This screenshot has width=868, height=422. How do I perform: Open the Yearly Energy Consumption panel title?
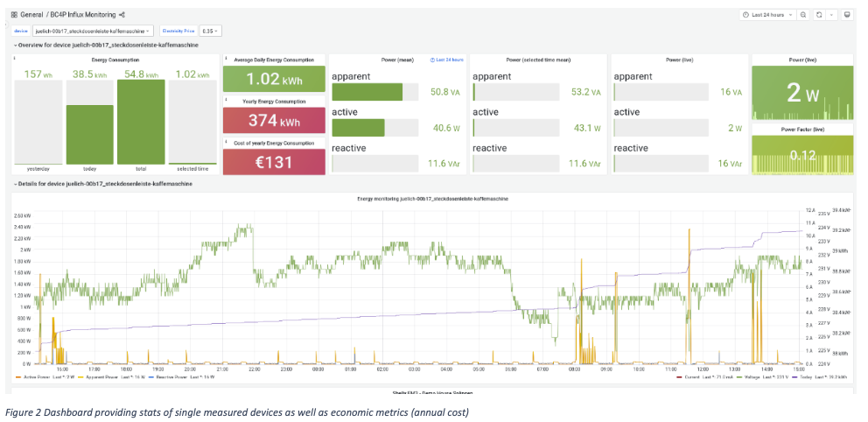point(274,101)
